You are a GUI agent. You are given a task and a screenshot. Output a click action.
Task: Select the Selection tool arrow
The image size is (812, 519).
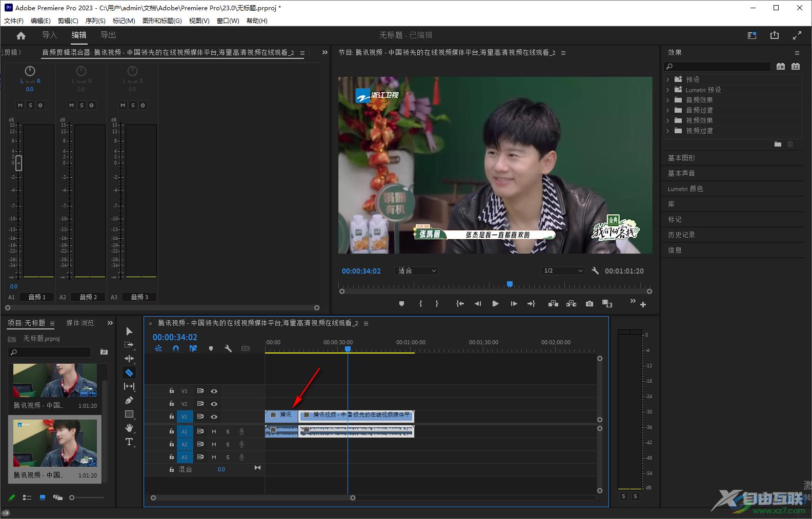coord(129,331)
